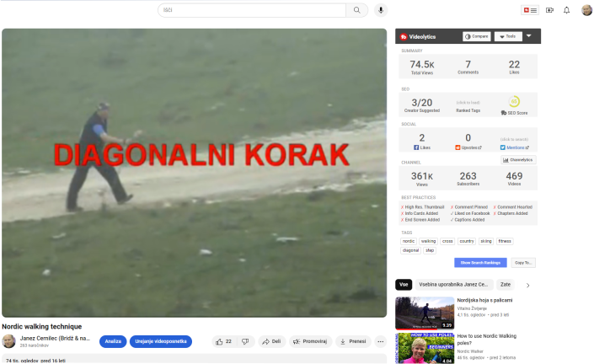Click the Videolytics Compare button

(476, 36)
